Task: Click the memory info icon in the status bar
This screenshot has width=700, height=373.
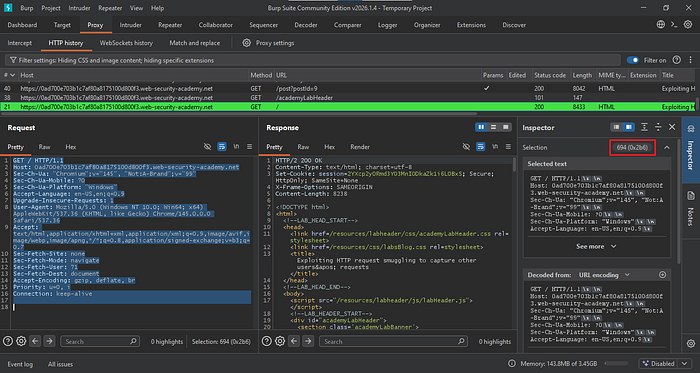Action: [512, 364]
